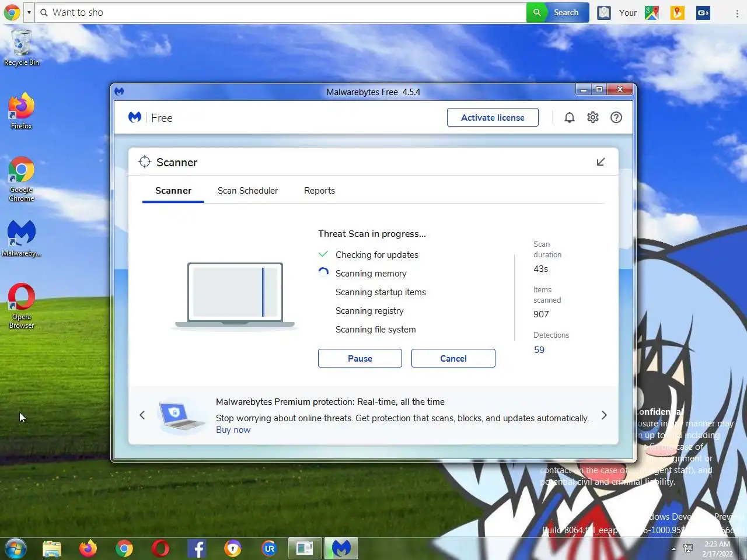Click the scan duration value 43s
The height and width of the screenshot is (560, 747).
tap(541, 269)
